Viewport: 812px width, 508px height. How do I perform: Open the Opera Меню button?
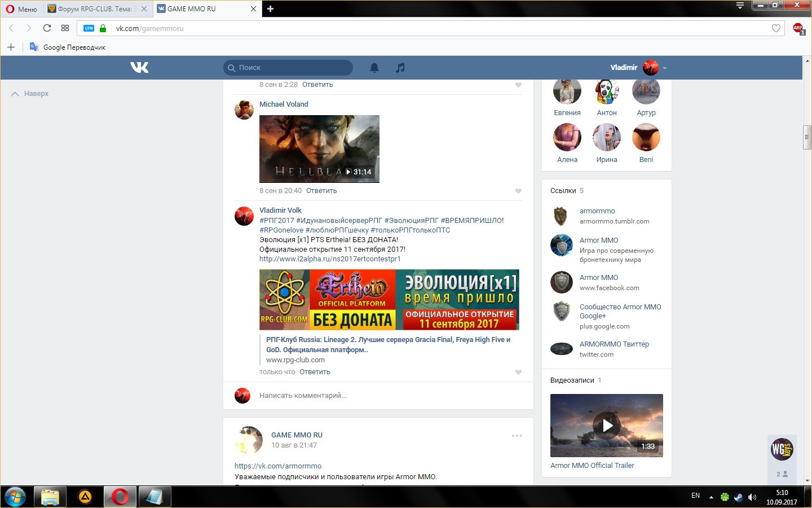click(21, 9)
